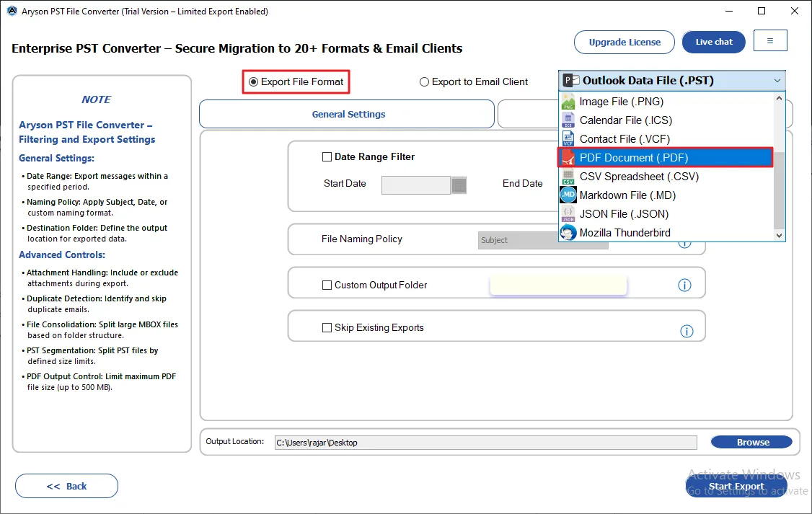Click the Outlook PST icon in combo box

[x=571, y=80]
